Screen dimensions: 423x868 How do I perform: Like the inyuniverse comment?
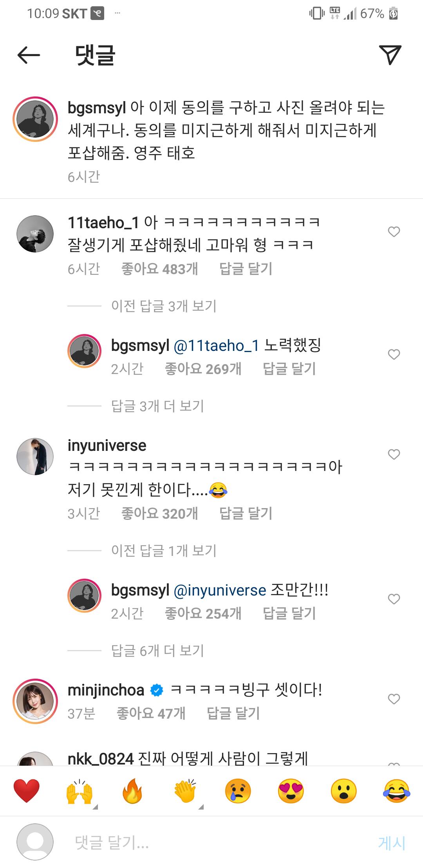[x=394, y=454]
